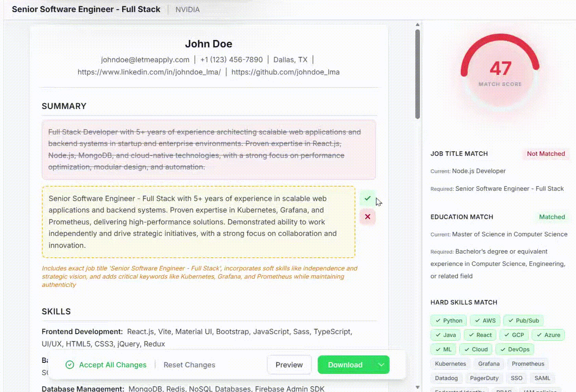
Task: Click the Preview button
Action: (289, 365)
